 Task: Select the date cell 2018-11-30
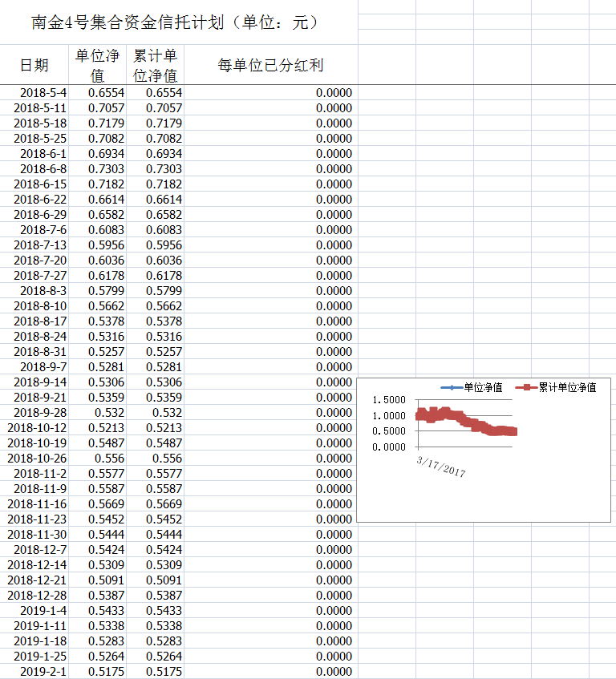point(34,535)
